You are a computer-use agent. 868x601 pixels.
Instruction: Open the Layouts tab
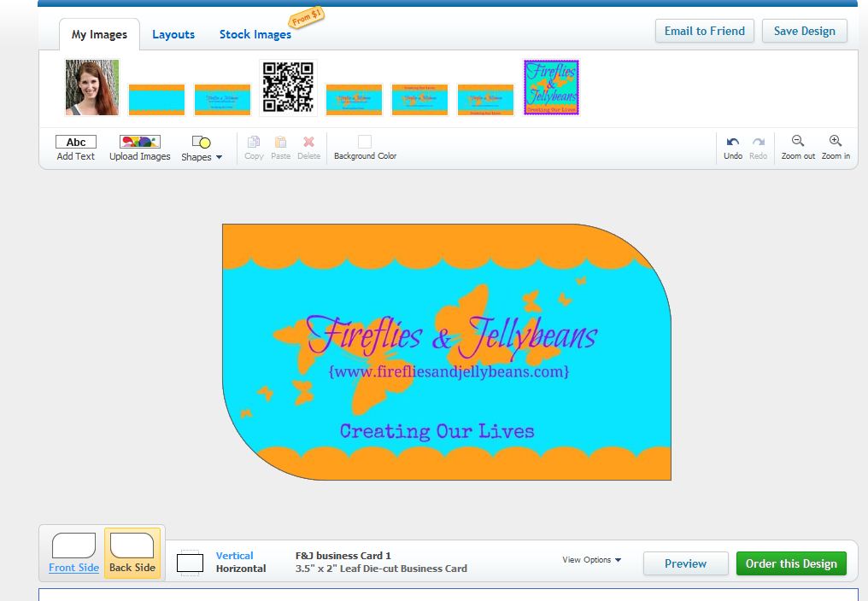(x=173, y=35)
